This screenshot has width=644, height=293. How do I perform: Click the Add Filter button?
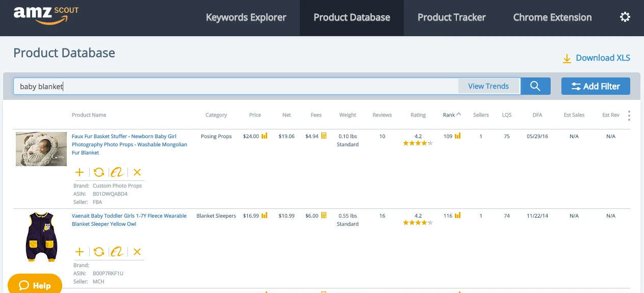[x=596, y=86]
